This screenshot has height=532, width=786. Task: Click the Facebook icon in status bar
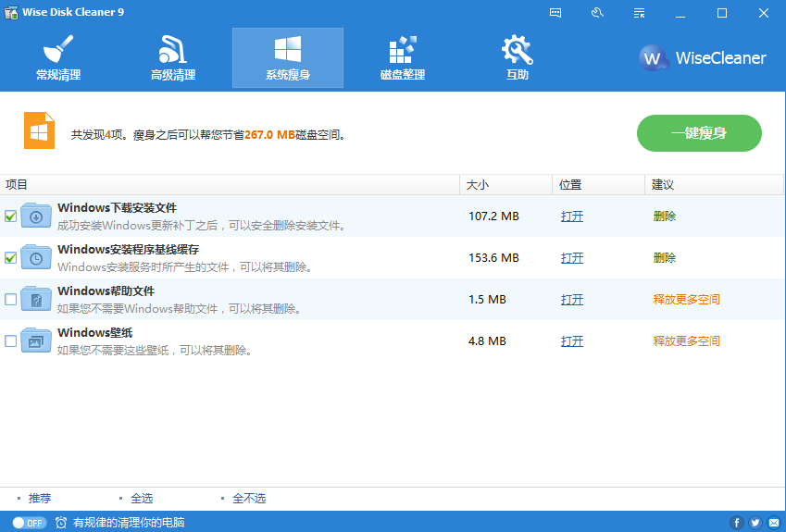[737, 523]
